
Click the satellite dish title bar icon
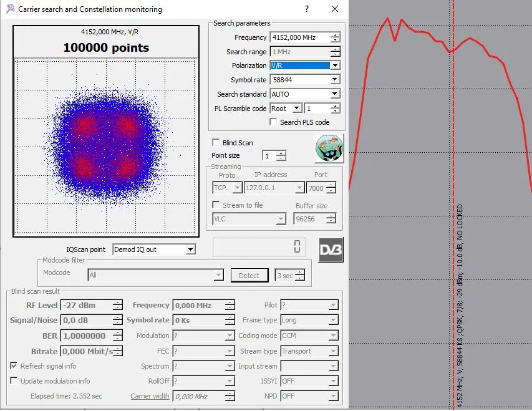coord(10,9)
